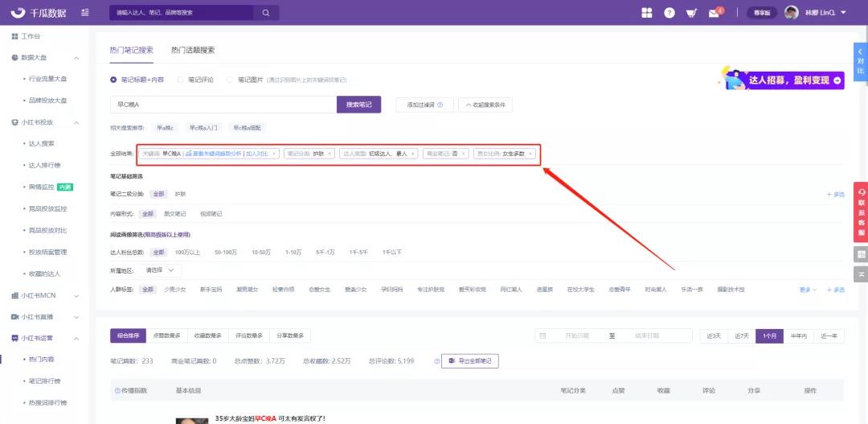
Task: Collapse the 数据大盘 sidebar section
Action: (76, 58)
